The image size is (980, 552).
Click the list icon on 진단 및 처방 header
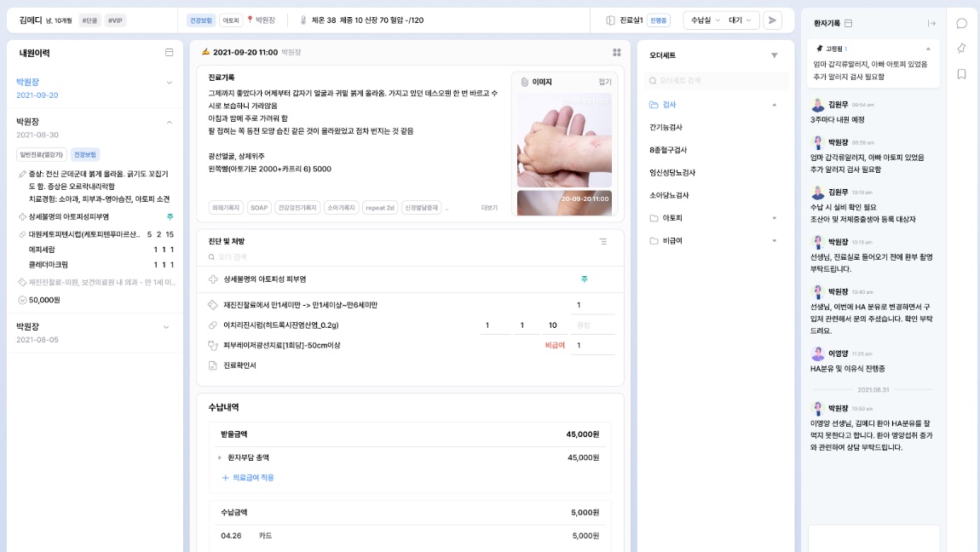pyautogui.click(x=603, y=242)
